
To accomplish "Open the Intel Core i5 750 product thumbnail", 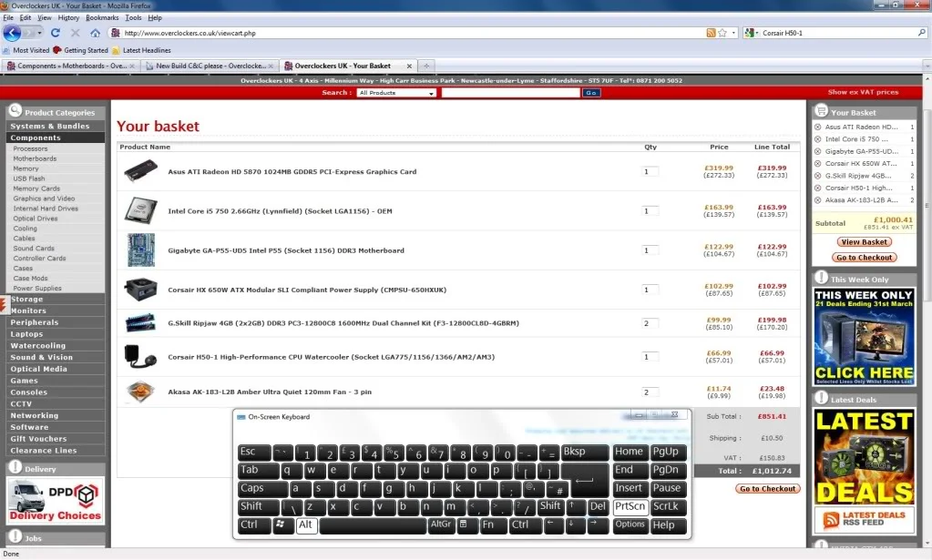I will pos(141,210).
